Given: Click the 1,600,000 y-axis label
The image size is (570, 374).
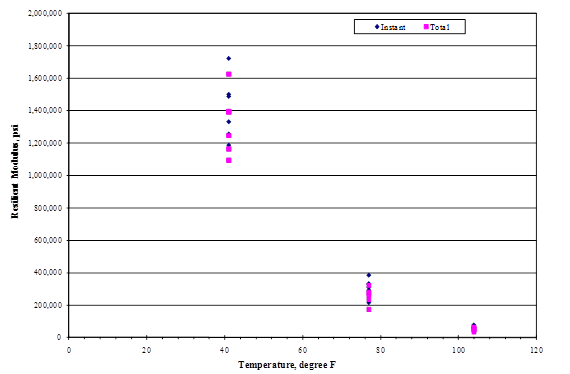Looking at the screenshot, I should (45, 78).
